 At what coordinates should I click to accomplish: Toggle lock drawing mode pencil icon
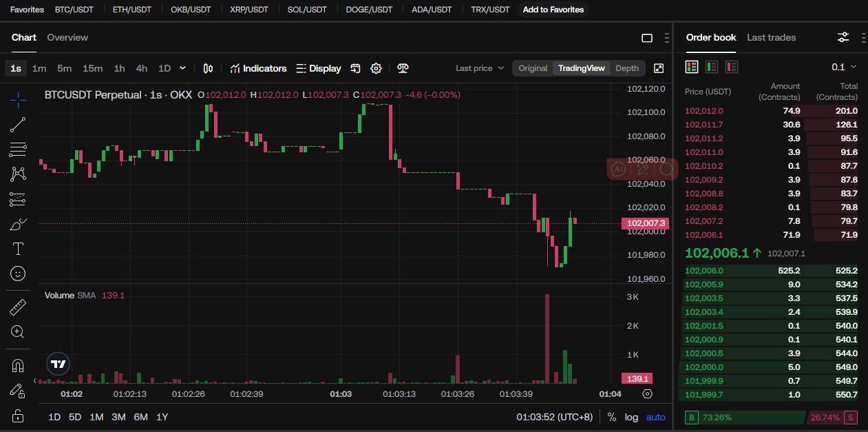click(19, 391)
